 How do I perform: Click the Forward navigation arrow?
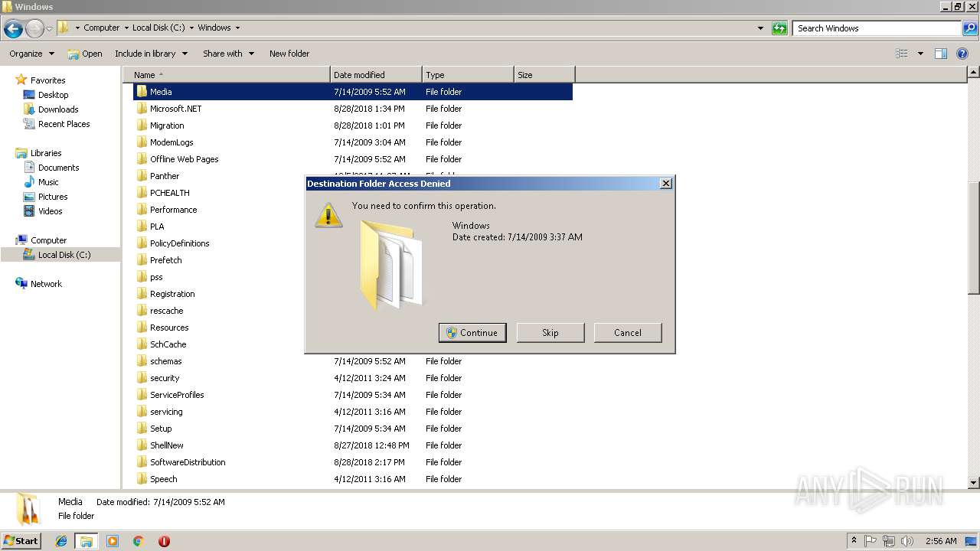point(34,28)
